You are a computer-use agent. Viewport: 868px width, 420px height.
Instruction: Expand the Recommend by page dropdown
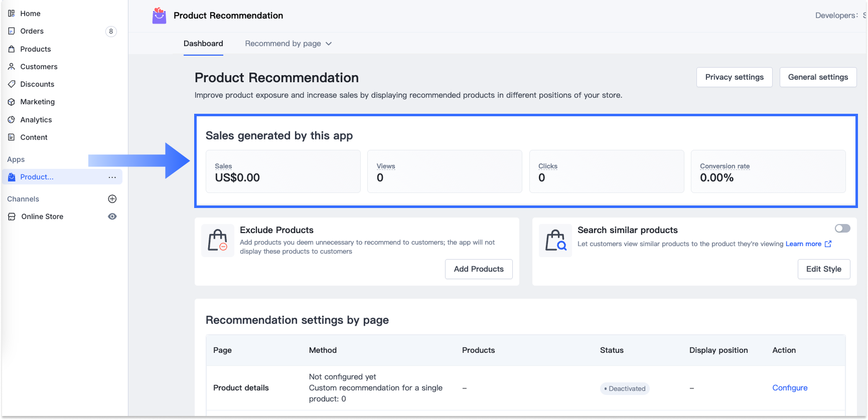288,44
